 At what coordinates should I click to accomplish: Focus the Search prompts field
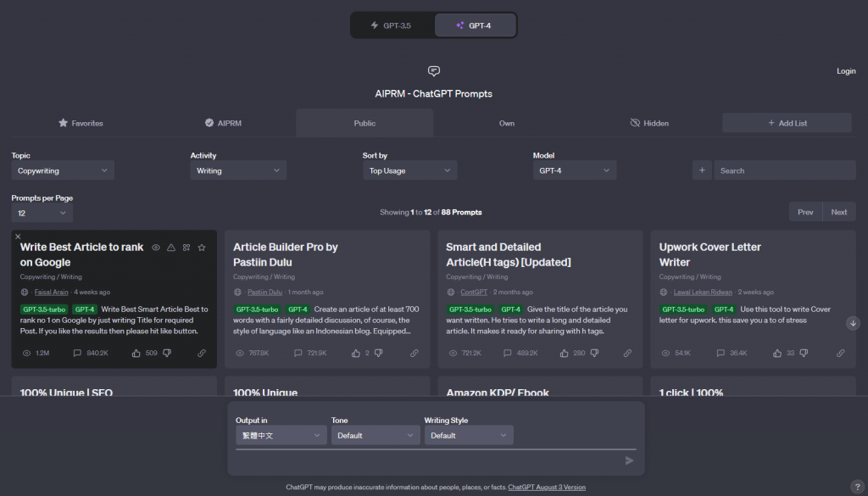tap(785, 170)
